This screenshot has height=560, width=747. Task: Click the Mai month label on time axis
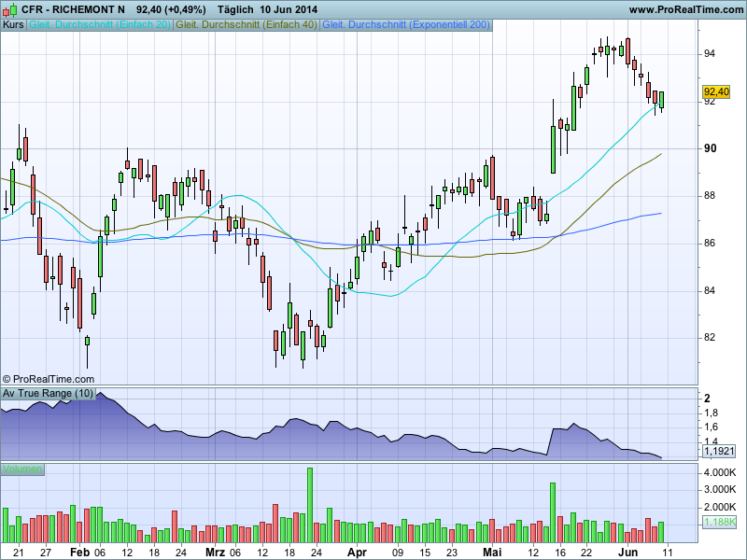coord(492,553)
